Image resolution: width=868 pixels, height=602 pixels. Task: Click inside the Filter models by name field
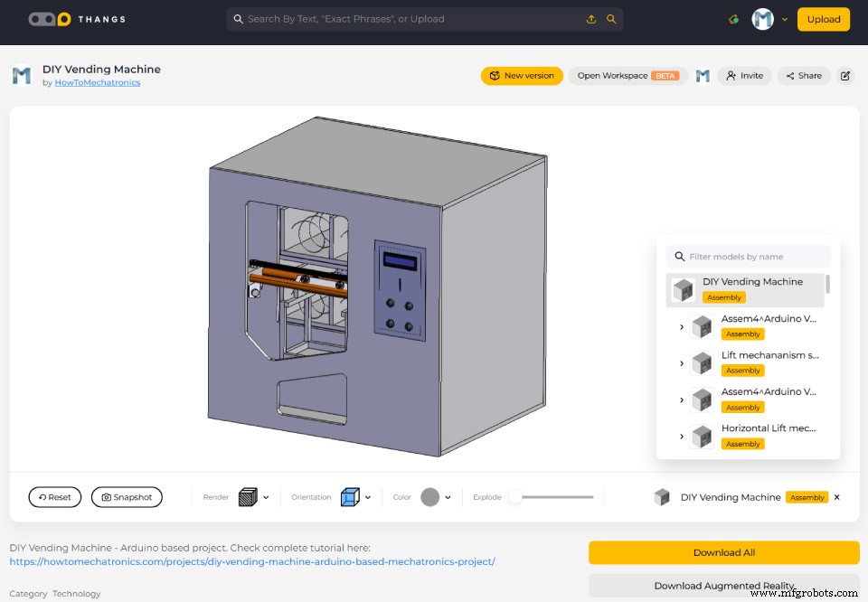coord(750,256)
